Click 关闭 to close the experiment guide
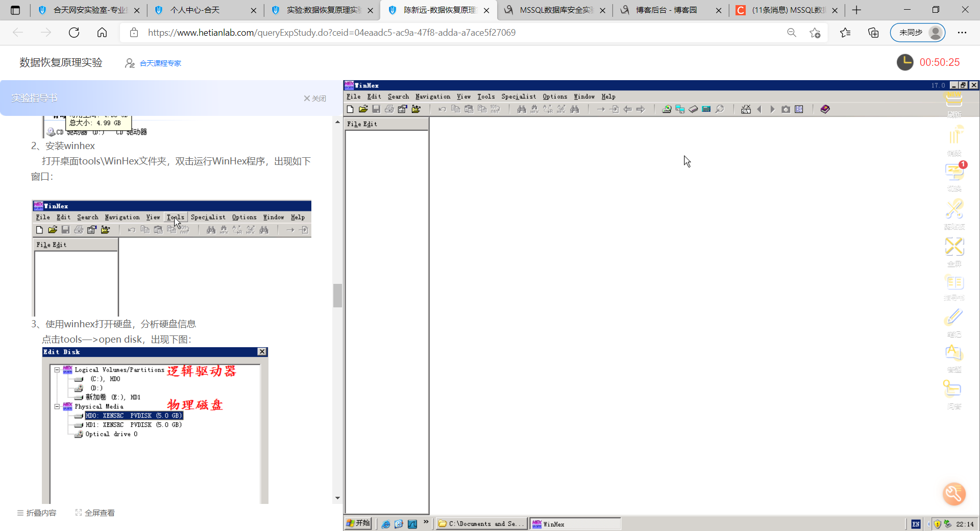 315,99
